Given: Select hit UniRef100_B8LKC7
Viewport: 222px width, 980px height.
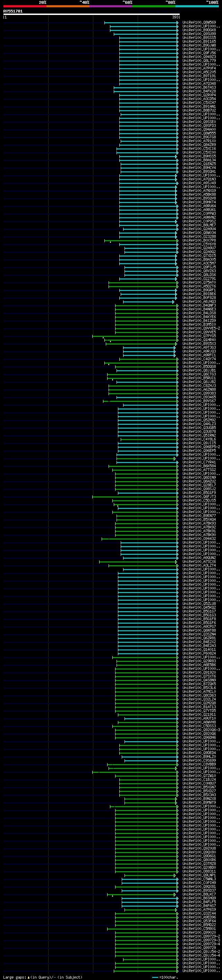Looking at the screenshot, I should coord(199,894).
